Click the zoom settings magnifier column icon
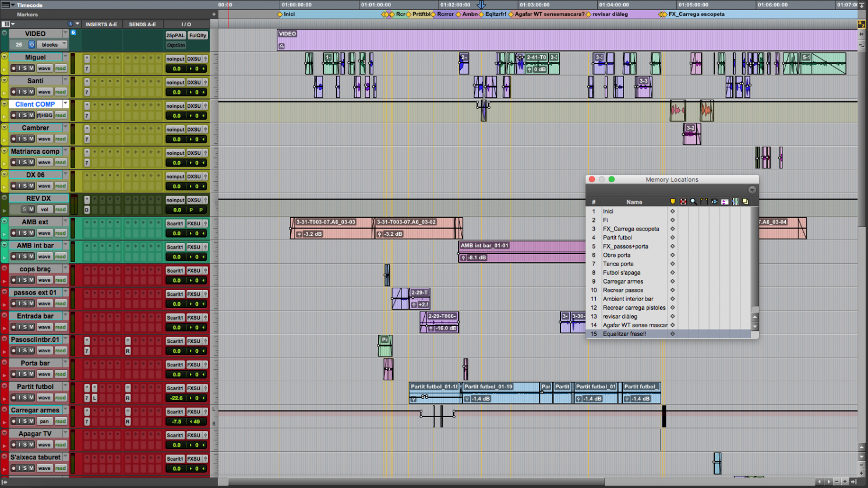The width and height of the screenshot is (868, 488). click(x=693, y=201)
